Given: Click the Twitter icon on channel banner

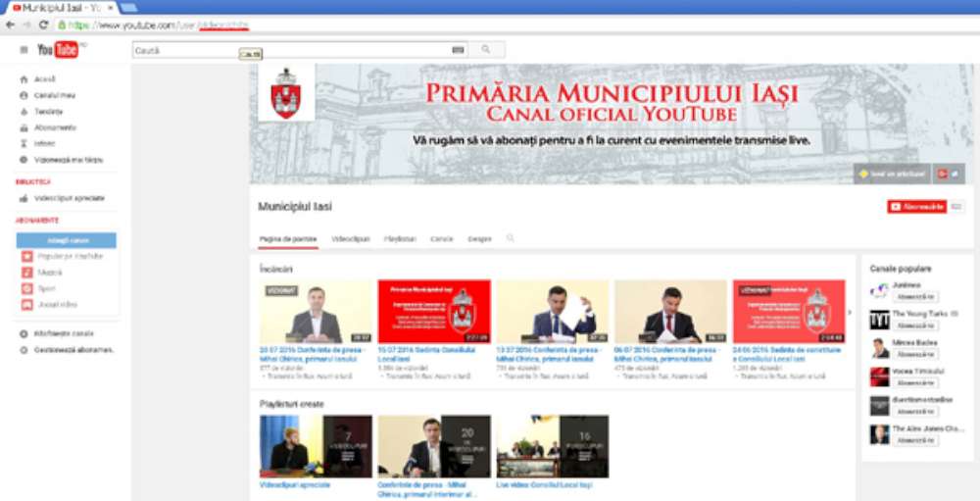Looking at the screenshot, I should pos(955,174).
